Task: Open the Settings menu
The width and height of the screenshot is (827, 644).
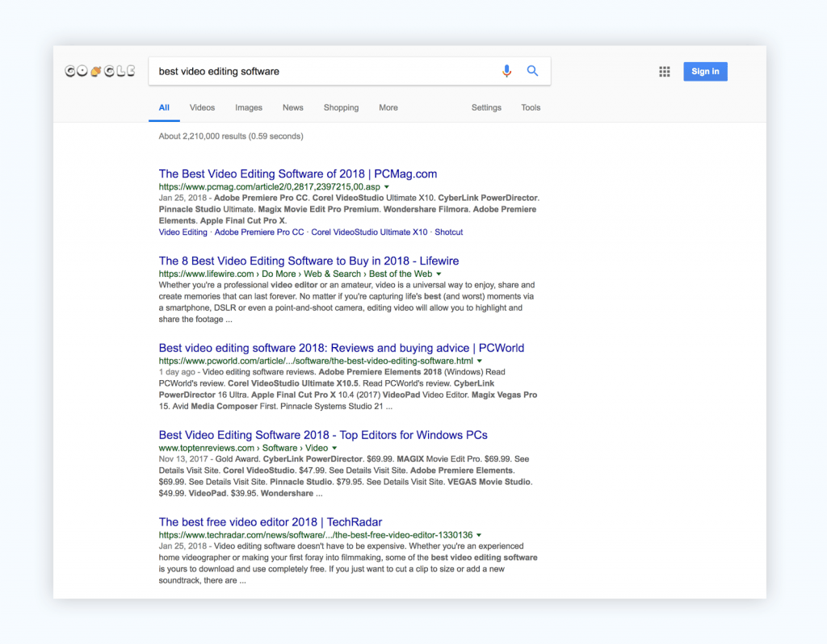Action: click(486, 107)
